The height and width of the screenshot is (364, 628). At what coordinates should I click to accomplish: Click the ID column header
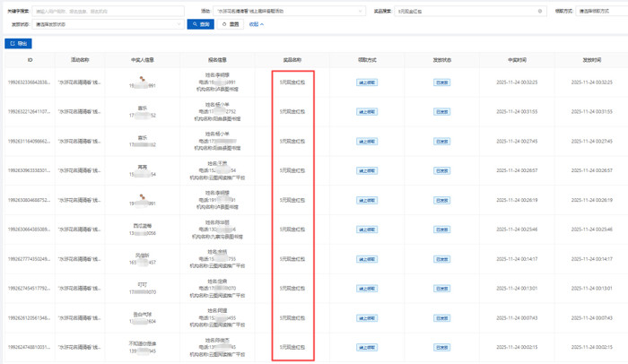pos(30,60)
